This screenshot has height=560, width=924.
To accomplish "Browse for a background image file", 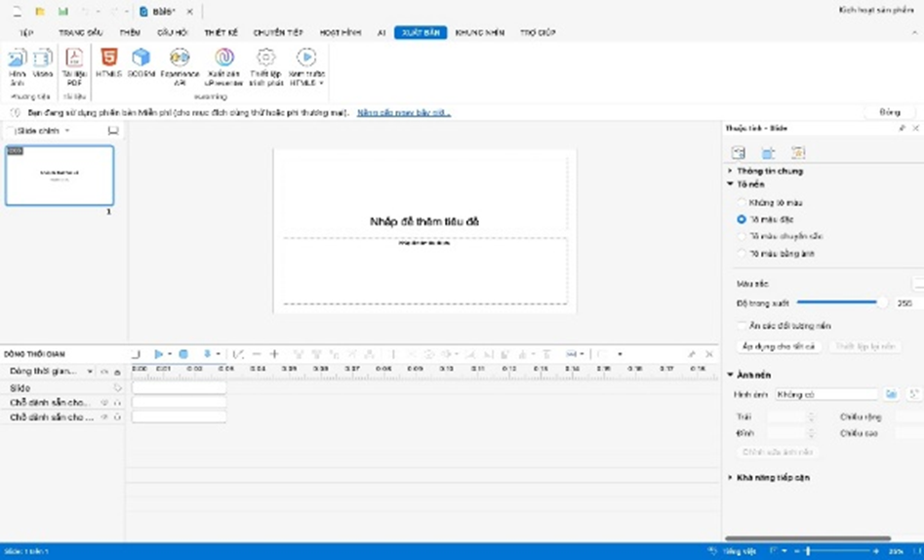I will pos(890,394).
